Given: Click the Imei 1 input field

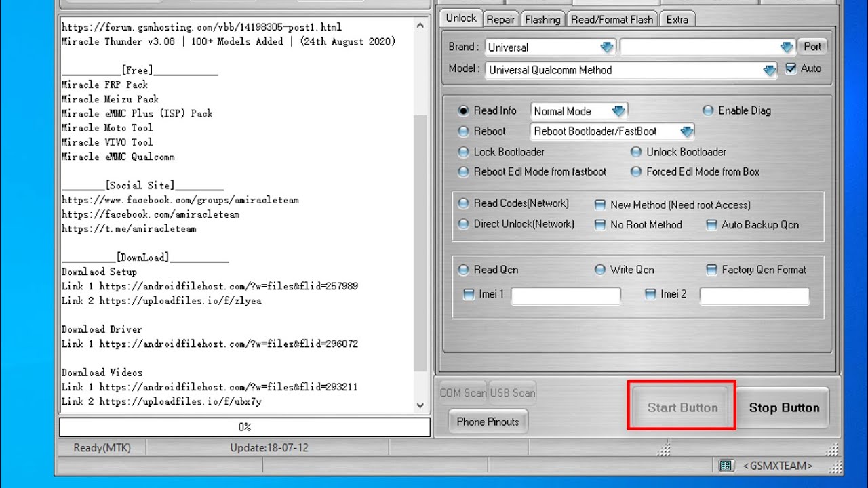Looking at the screenshot, I should (x=566, y=296).
